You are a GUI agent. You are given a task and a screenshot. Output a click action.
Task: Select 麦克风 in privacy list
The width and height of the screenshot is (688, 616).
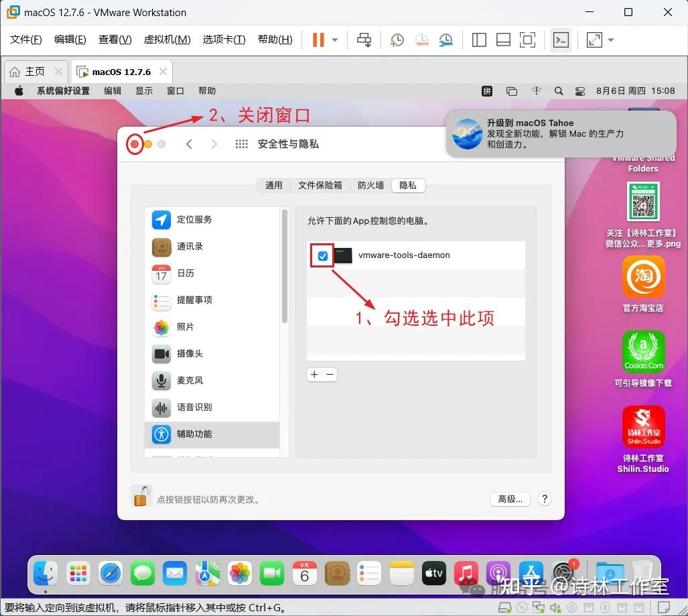212,381
